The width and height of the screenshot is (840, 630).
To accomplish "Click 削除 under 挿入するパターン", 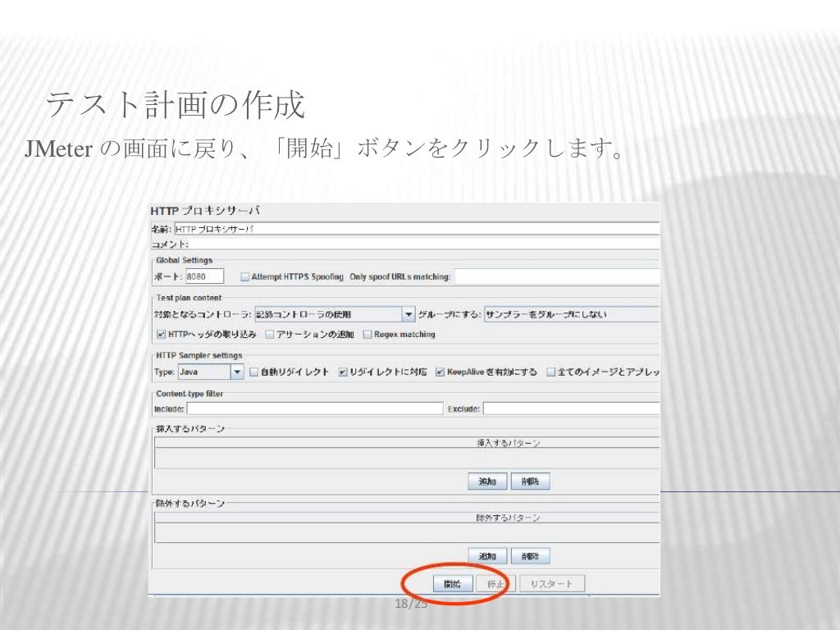I will coord(530,482).
